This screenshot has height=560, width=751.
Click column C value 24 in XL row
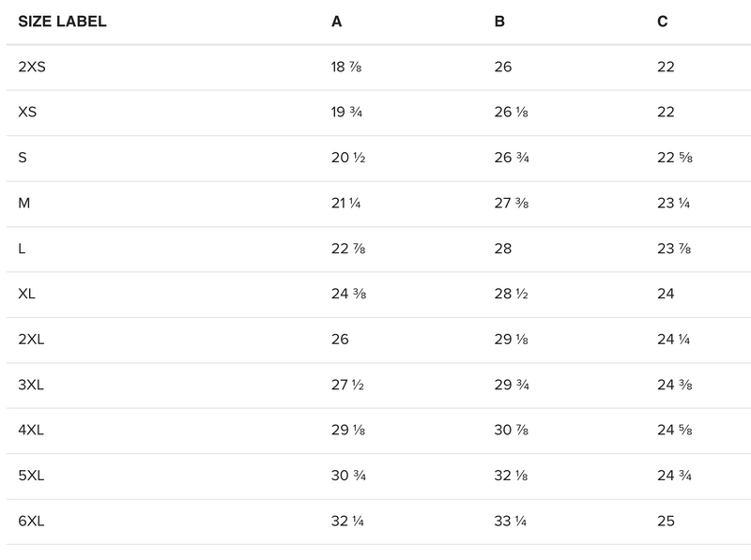point(666,295)
